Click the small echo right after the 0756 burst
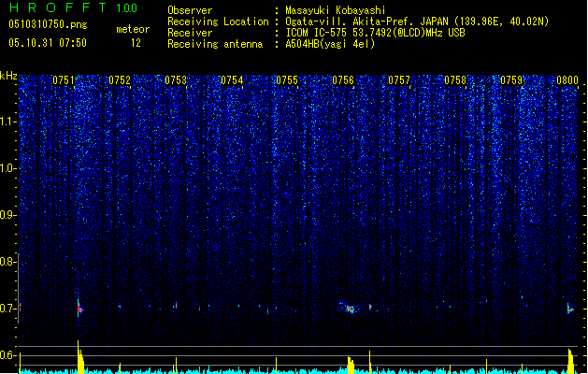Viewport: 588px width, 374px height. coord(370,307)
